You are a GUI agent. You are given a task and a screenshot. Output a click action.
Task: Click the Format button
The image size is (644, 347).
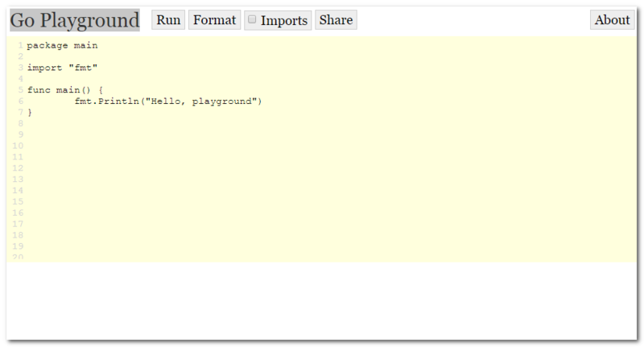pyautogui.click(x=214, y=19)
